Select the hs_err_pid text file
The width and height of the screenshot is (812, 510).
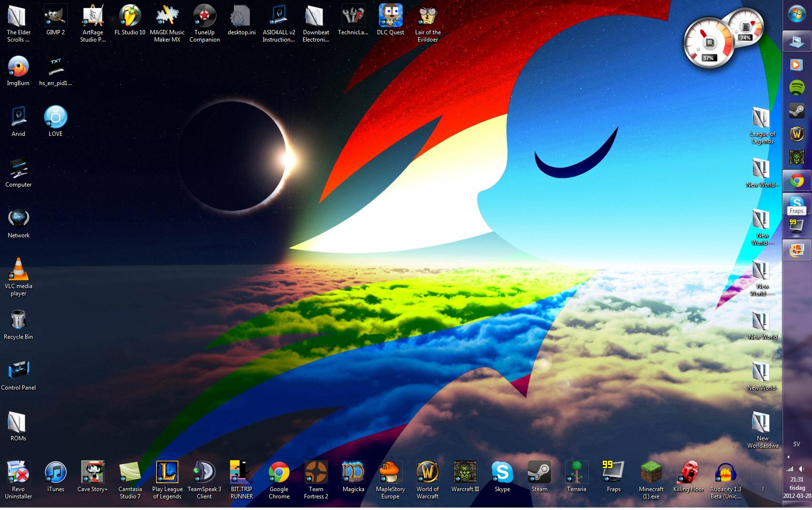[56, 71]
